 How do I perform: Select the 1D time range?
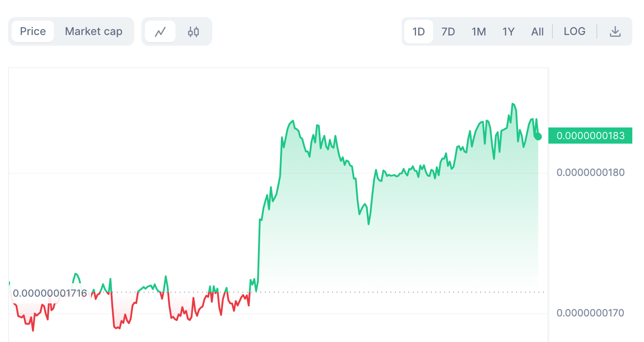tap(418, 31)
